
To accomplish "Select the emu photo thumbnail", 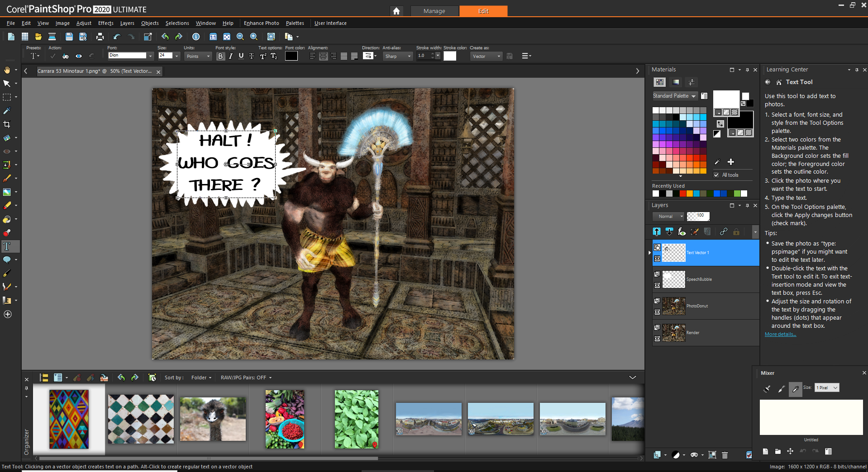I will coord(213,419).
